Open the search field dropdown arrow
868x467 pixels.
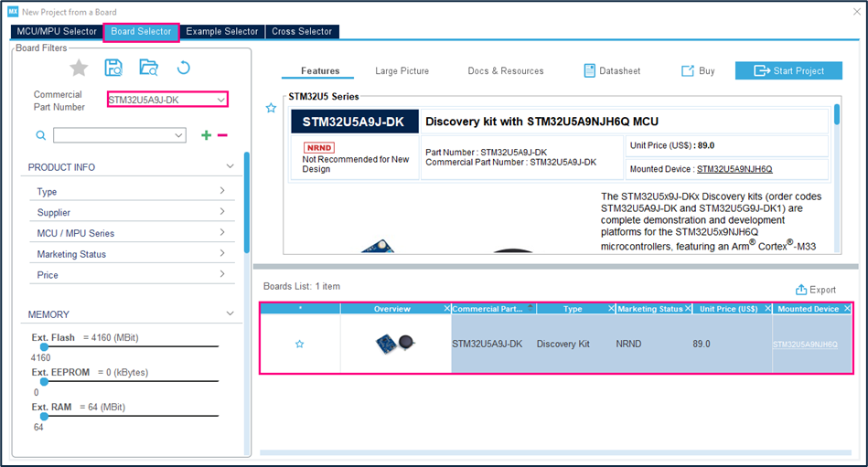178,135
